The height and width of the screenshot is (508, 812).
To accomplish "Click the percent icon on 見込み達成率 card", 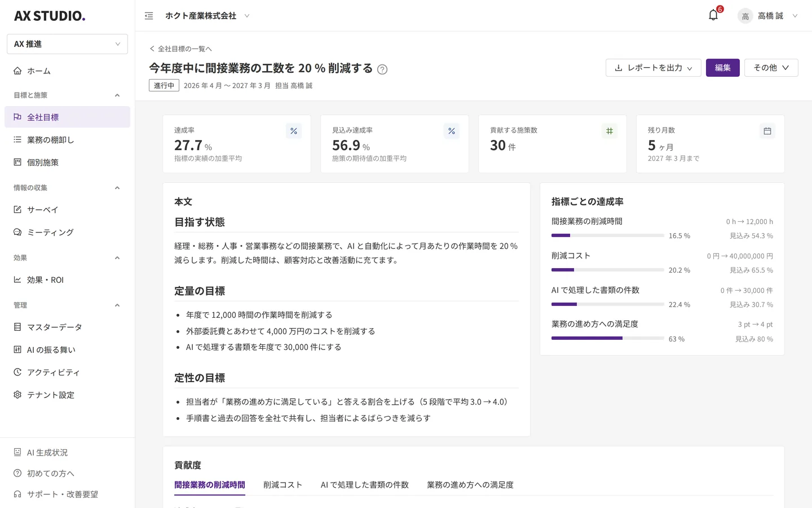I will click(452, 131).
